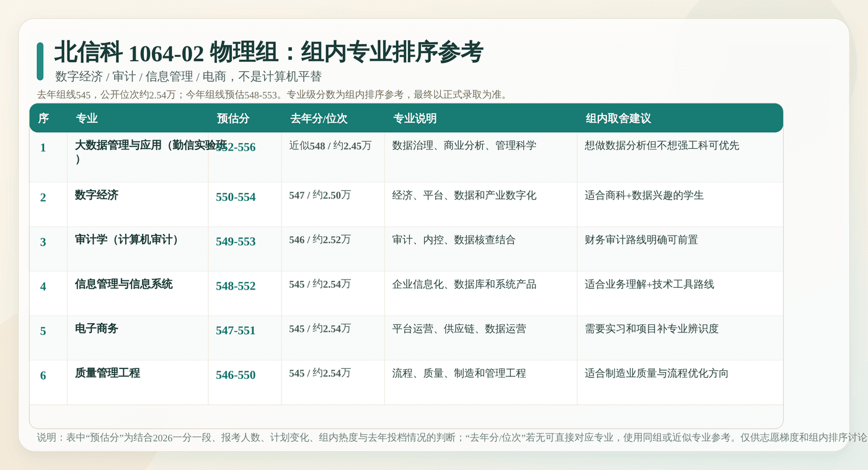Image resolution: width=868 pixels, height=470 pixels.
Task: Select major 大数据管理与应用（勤信实验班）
Action: (x=151, y=152)
